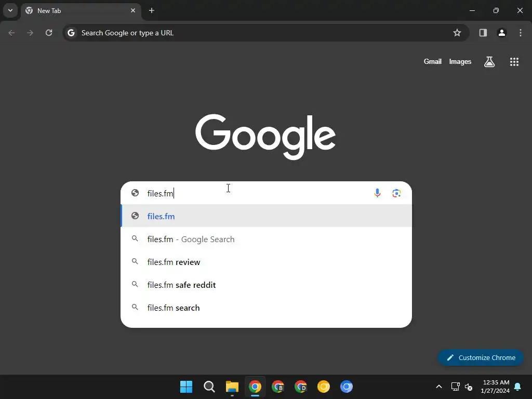
Task: Switch to the active Chrome taskbar icon
Action: click(255, 387)
